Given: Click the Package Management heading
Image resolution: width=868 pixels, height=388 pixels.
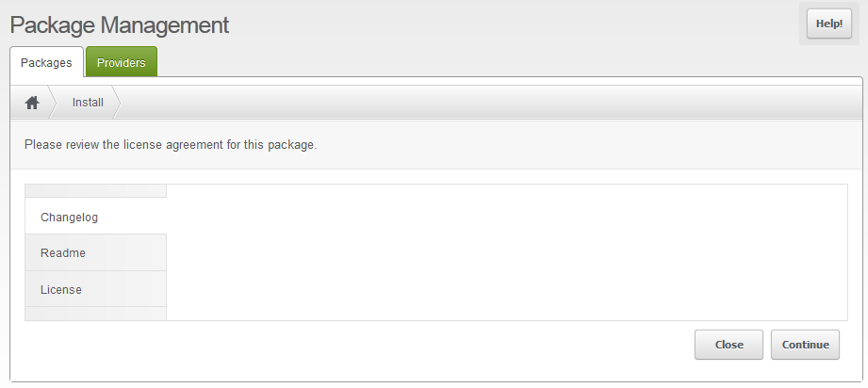Looking at the screenshot, I should point(120,25).
